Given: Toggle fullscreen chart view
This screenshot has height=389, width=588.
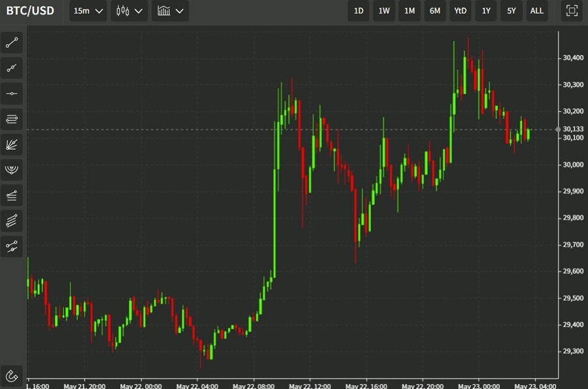Looking at the screenshot, I should tap(572, 11).
